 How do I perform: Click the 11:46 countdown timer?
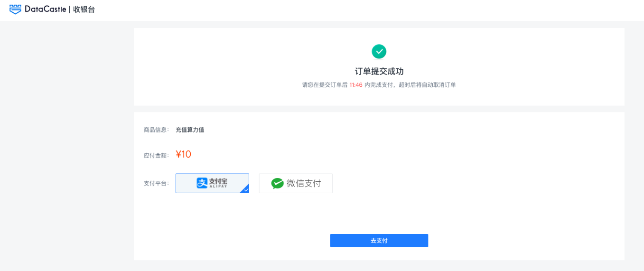coord(356,85)
